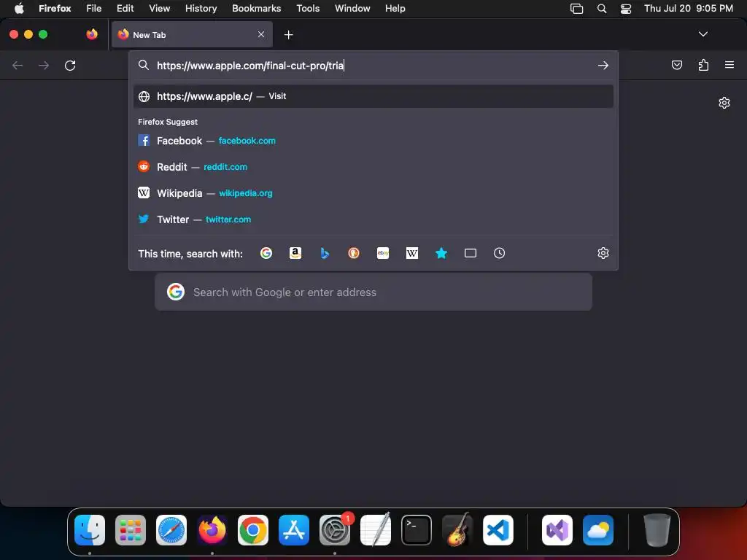Open the Trash in the Dock

657,530
